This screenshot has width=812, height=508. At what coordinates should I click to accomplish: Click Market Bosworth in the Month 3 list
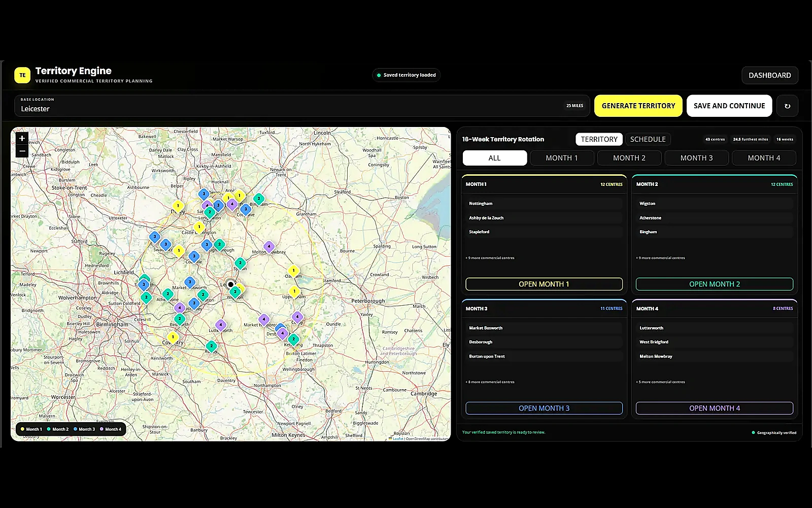tap(544, 328)
